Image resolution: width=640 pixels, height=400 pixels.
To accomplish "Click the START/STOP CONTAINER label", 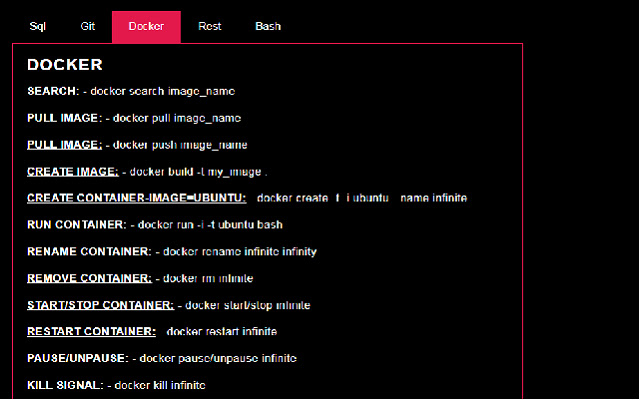I will coord(100,305).
